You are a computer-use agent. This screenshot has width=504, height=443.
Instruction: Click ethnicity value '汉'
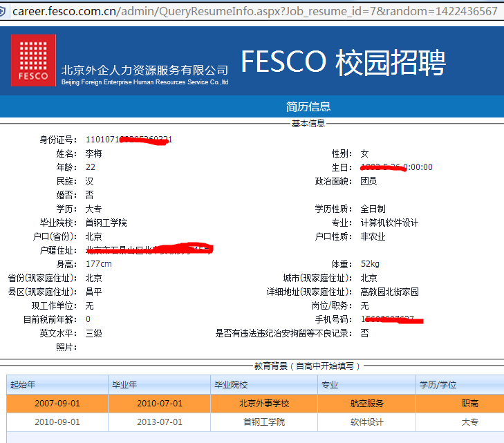click(x=89, y=181)
